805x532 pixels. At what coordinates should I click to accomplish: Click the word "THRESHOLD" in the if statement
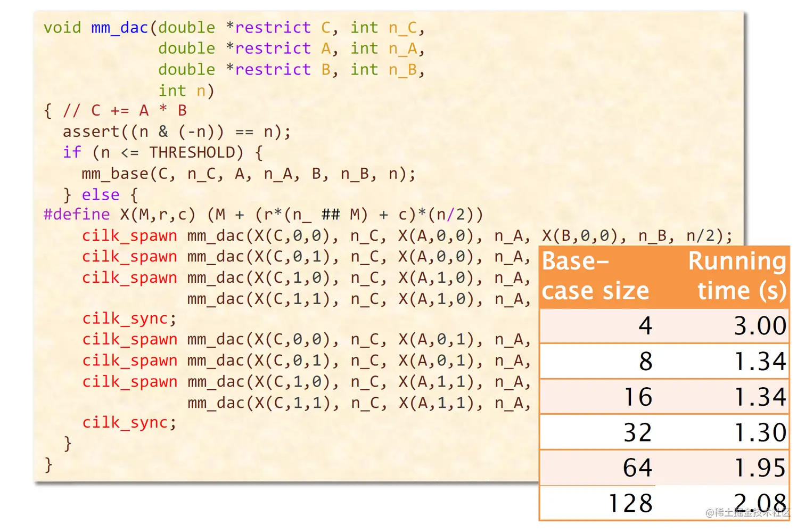[x=192, y=152]
